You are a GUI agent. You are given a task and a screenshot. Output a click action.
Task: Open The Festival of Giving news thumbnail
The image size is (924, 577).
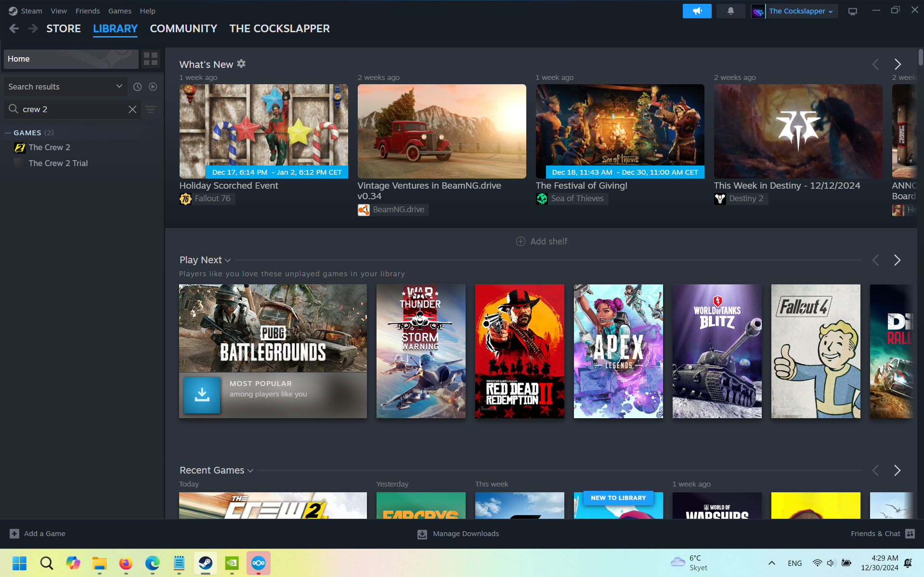[620, 131]
